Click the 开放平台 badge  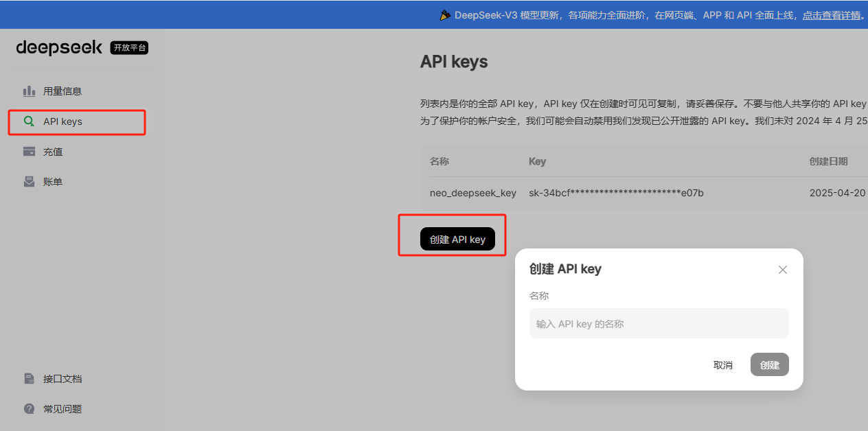coord(129,48)
